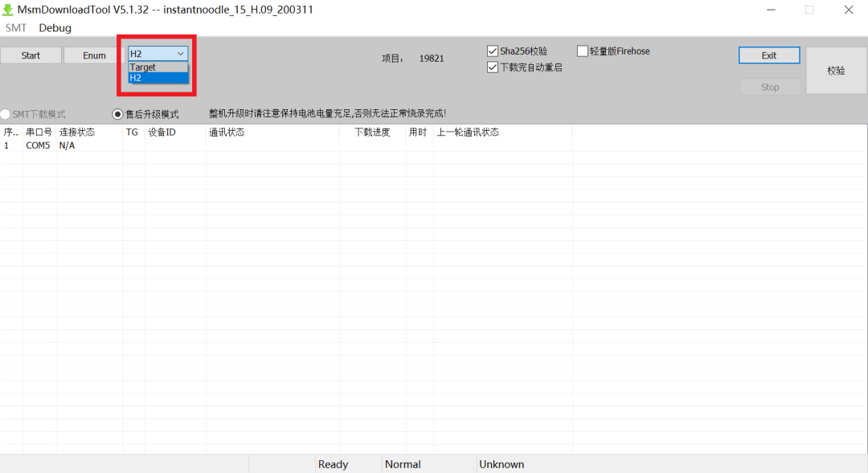Click the Ready status bar entry
The width and height of the screenshot is (868, 473).
tap(334, 464)
